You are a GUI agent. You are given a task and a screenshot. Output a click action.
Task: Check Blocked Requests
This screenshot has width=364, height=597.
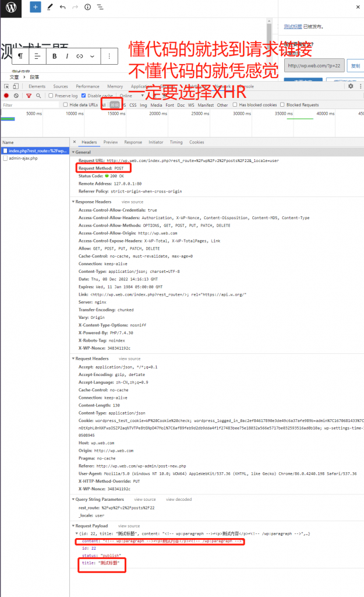point(282,104)
